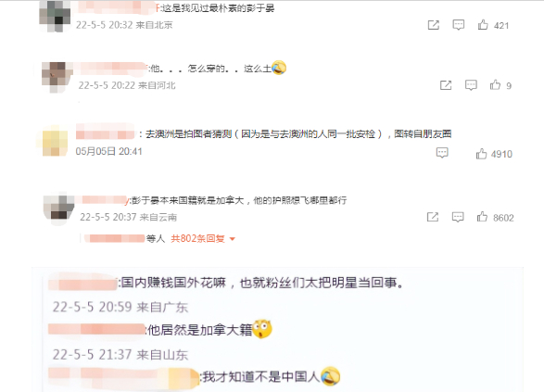The image size is (544, 392).
Task: Click reply icon on the Yunnan comment
Action: click(x=458, y=217)
